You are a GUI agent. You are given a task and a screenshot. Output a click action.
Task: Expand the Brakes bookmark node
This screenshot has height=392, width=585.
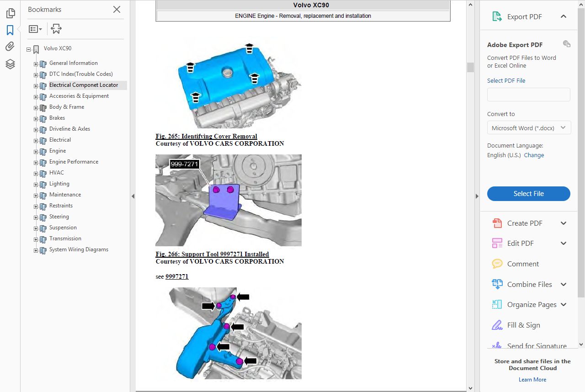pos(36,119)
